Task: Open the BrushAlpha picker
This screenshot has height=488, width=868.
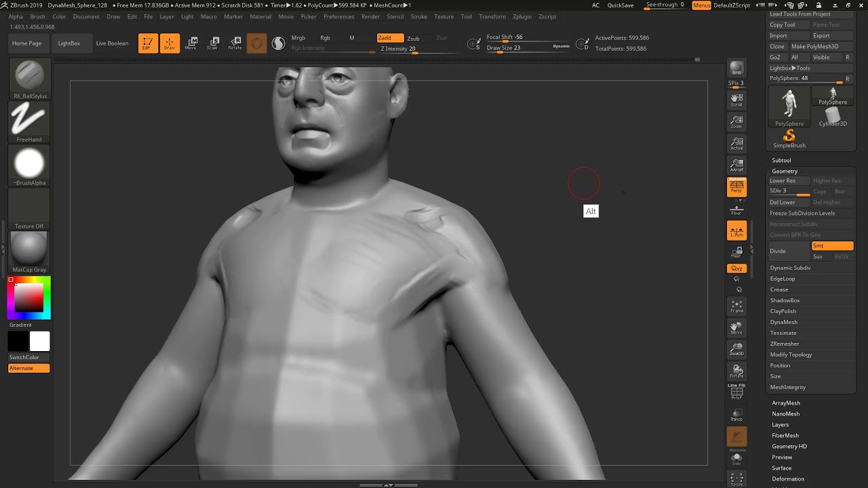Action: coord(29,166)
